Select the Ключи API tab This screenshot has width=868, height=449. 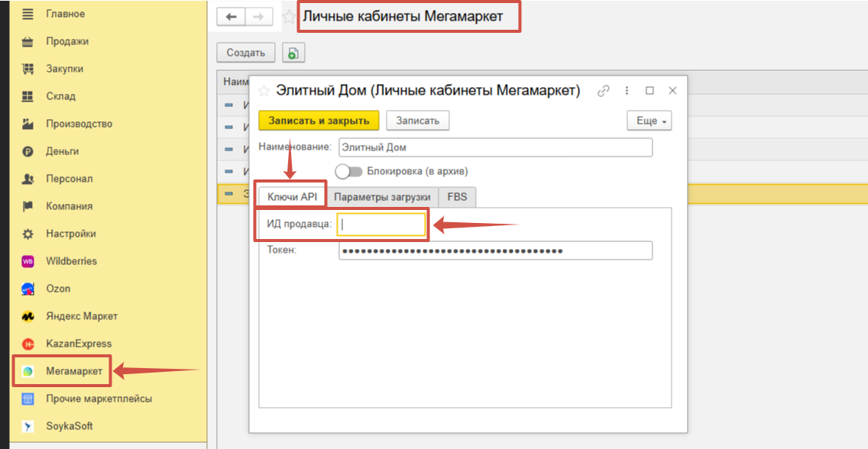click(292, 197)
